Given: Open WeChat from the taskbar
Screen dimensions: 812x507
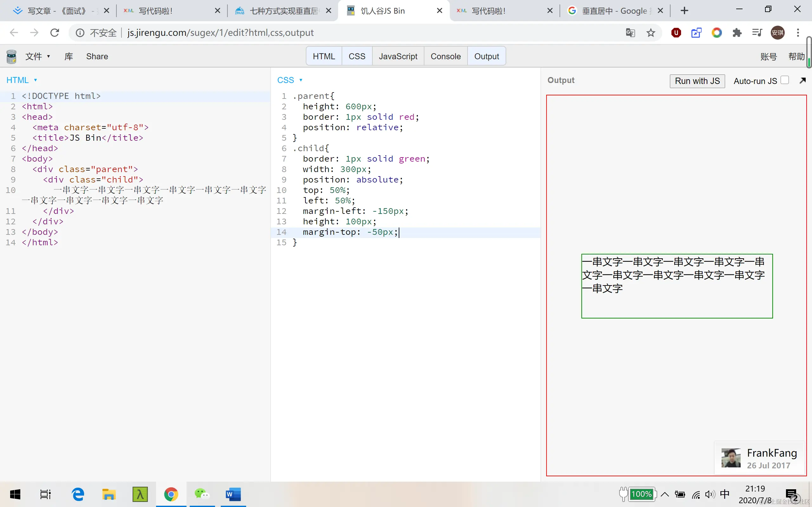Looking at the screenshot, I should [202, 494].
